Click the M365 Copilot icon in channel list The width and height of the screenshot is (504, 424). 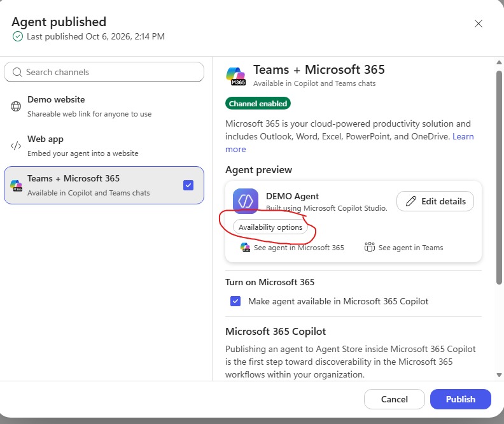pyautogui.click(x=16, y=185)
